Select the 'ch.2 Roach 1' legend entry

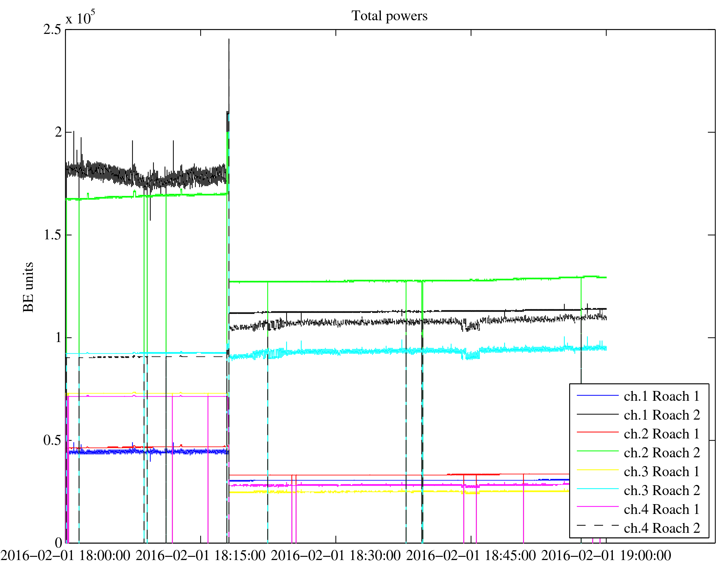tap(661, 434)
